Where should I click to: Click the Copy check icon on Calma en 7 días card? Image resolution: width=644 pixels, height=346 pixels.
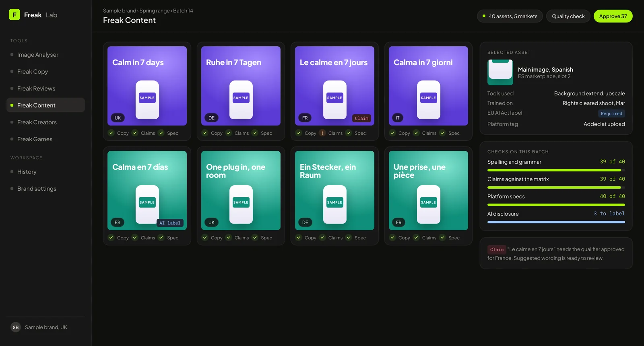[111, 237]
